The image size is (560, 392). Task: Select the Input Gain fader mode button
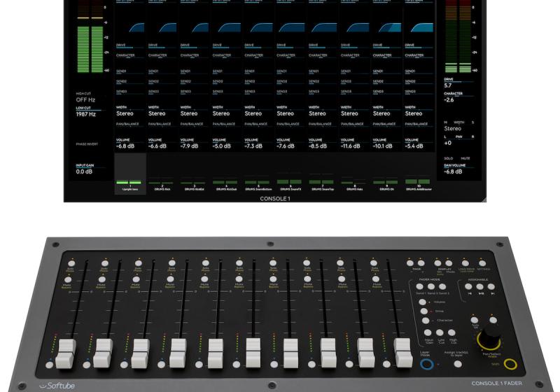pyautogui.click(x=428, y=333)
